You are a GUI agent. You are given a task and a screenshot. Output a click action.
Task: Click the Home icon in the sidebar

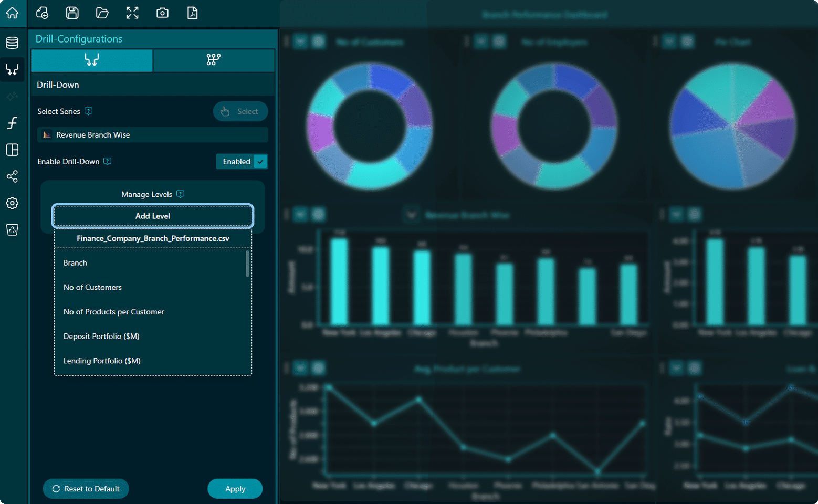click(12, 13)
